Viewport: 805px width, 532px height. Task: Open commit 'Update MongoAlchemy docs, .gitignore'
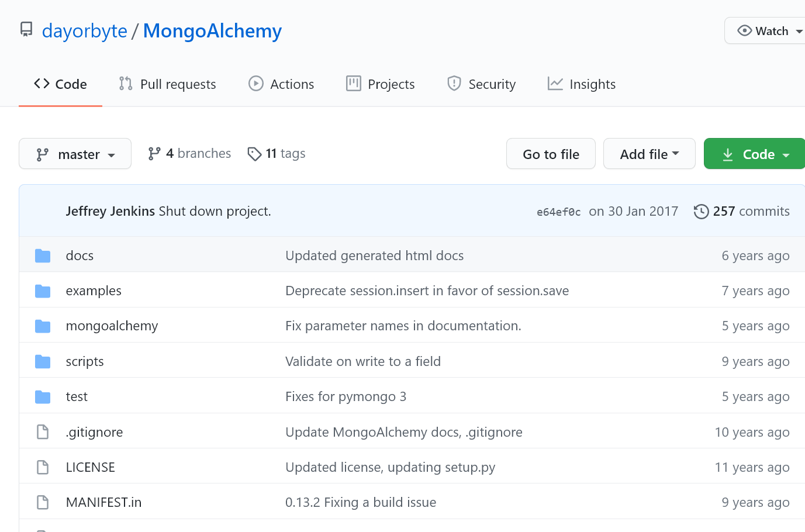tap(404, 432)
